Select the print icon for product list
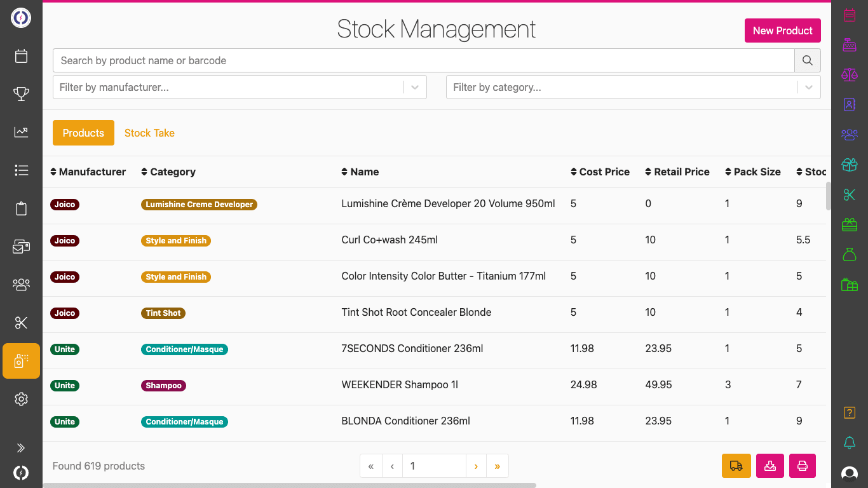The image size is (868, 488). point(802,466)
